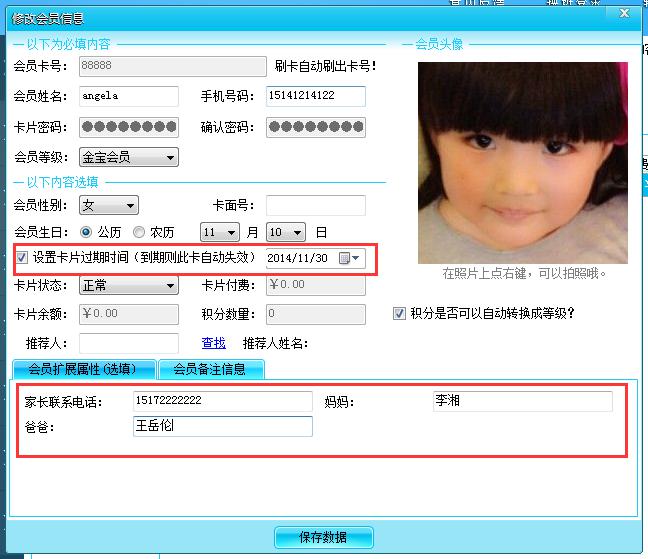
Task: Switch to the 会员备注信息 tab
Action: click(210, 369)
